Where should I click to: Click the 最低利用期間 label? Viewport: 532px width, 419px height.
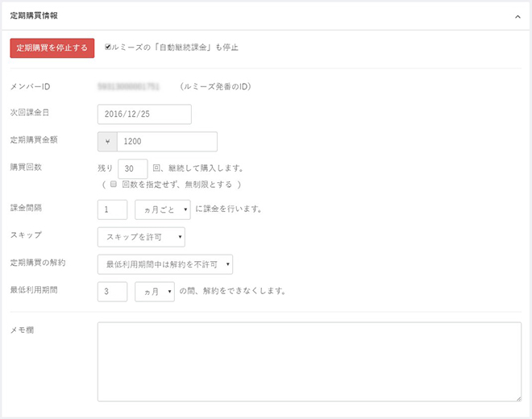[34, 290]
